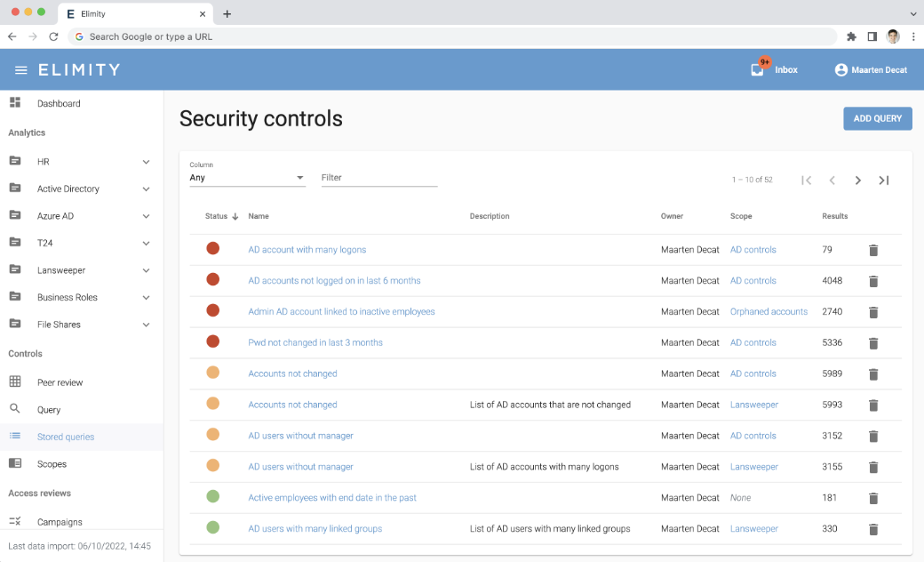Expand the Azure AD section
This screenshot has width=924, height=562.
click(146, 216)
